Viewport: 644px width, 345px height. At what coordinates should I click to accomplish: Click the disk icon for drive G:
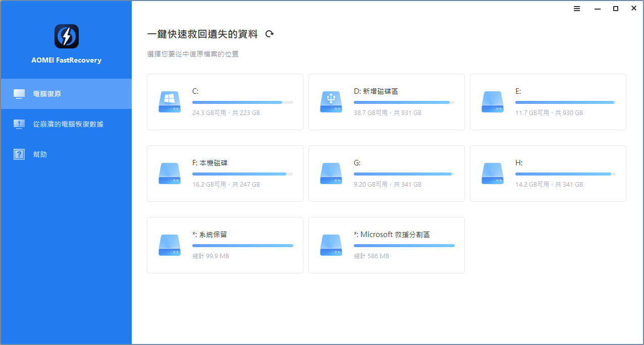(331, 174)
